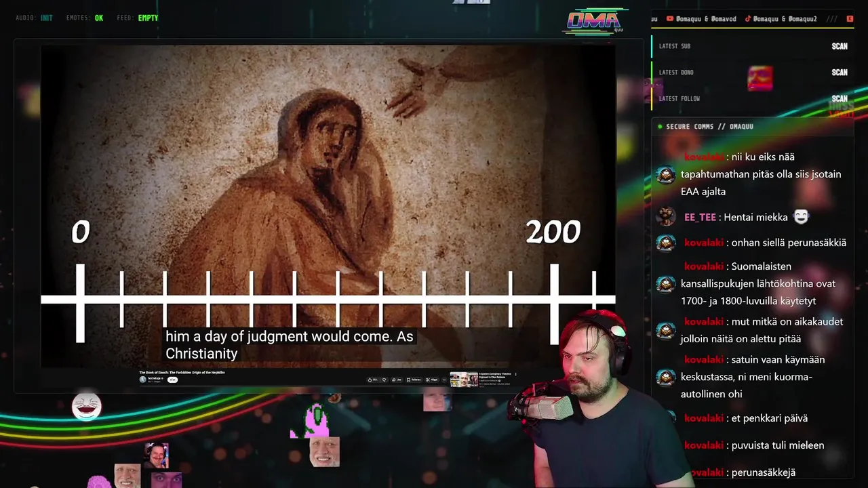Click SCAN in the Latest Sub row
Viewport: 868px width, 488px height.
point(840,46)
